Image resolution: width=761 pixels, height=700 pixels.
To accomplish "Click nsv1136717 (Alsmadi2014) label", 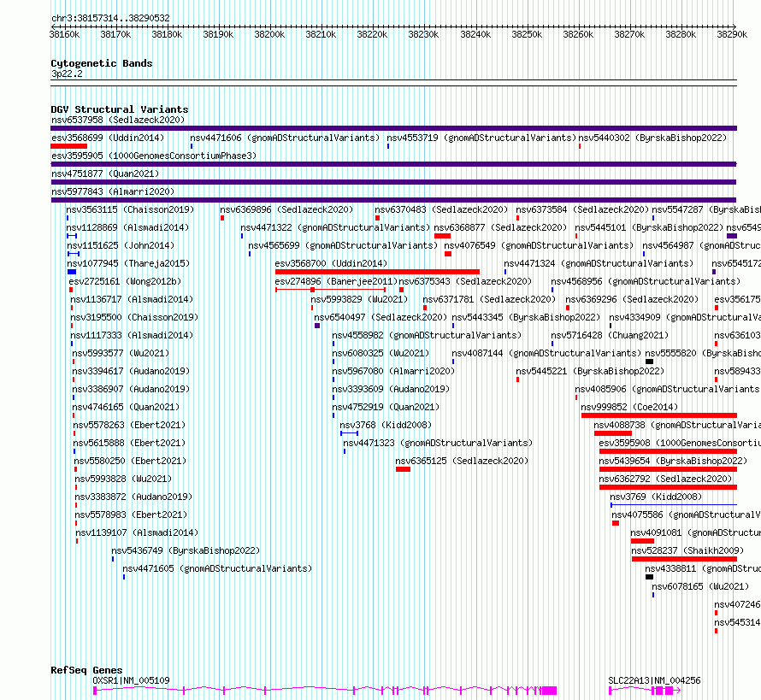I will coord(132,299).
